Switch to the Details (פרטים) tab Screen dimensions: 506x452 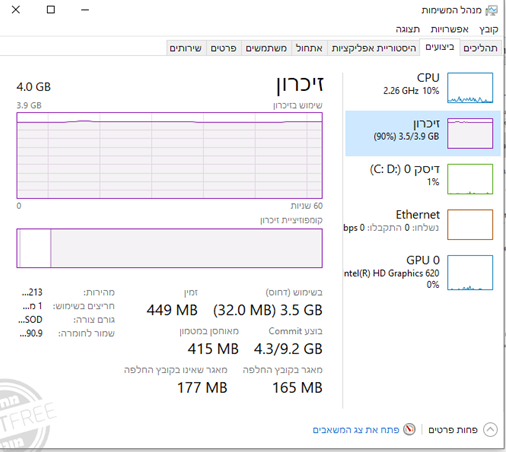pyautogui.click(x=223, y=48)
